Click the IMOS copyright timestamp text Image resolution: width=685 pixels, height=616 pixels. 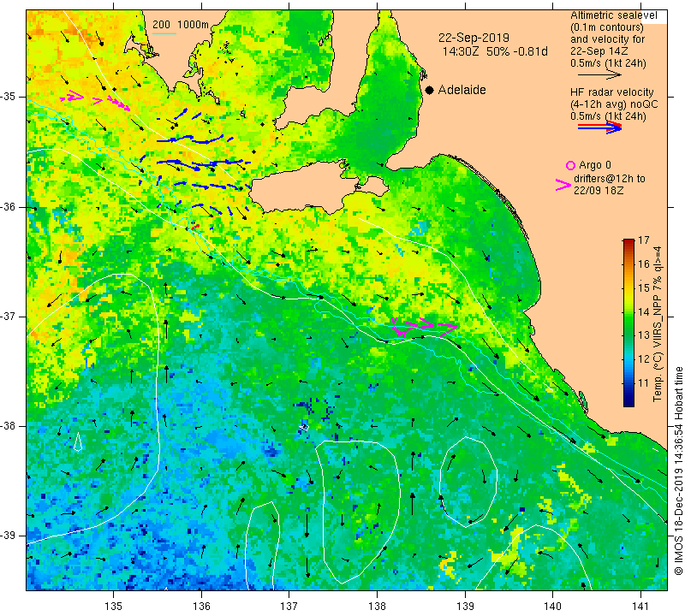pos(678,471)
